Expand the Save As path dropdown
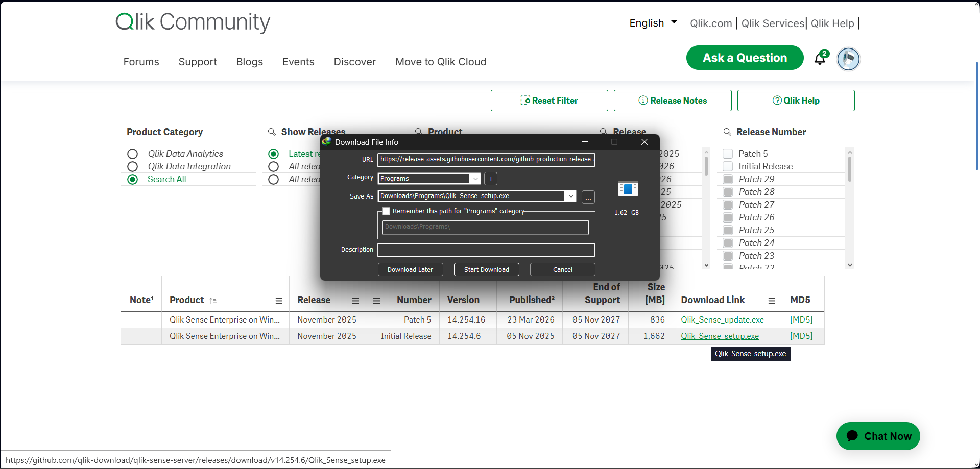Viewport: 980px width, 469px height. (x=570, y=196)
